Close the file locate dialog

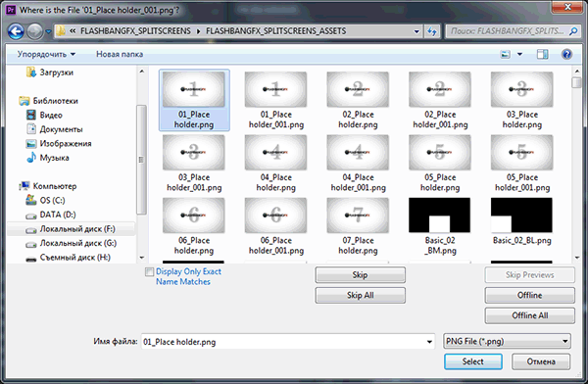pyautogui.click(x=567, y=7)
